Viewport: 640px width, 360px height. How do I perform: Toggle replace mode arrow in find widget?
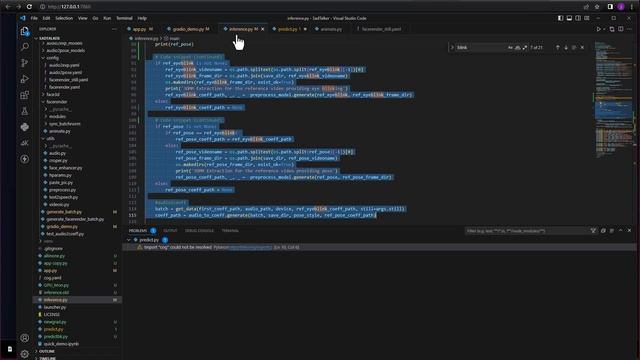[x=452, y=47]
